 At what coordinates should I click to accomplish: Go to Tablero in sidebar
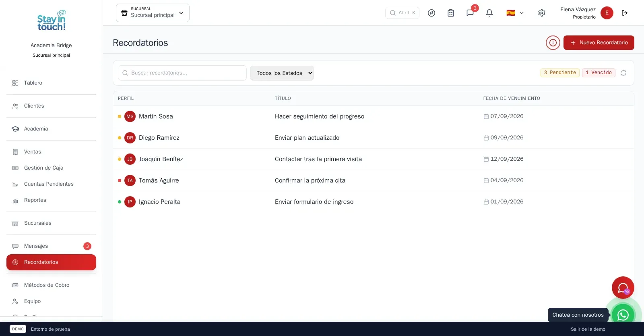(x=52, y=83)
